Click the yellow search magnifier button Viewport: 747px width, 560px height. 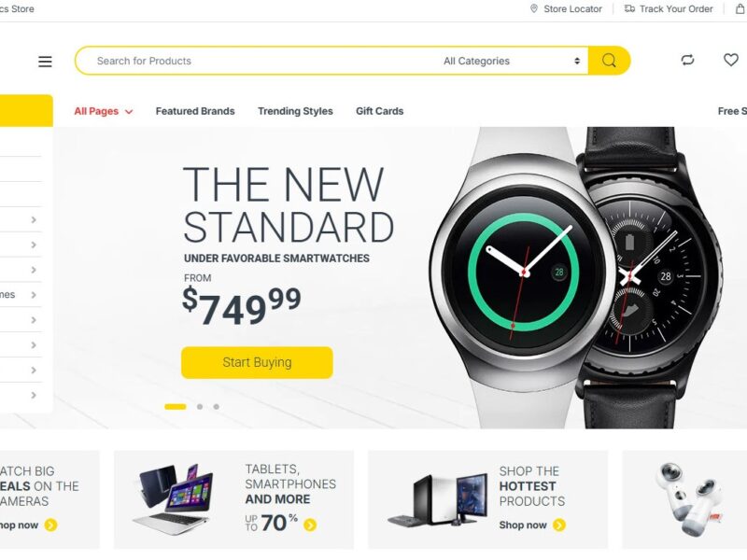pyautogui.click(x=609, y=61)
